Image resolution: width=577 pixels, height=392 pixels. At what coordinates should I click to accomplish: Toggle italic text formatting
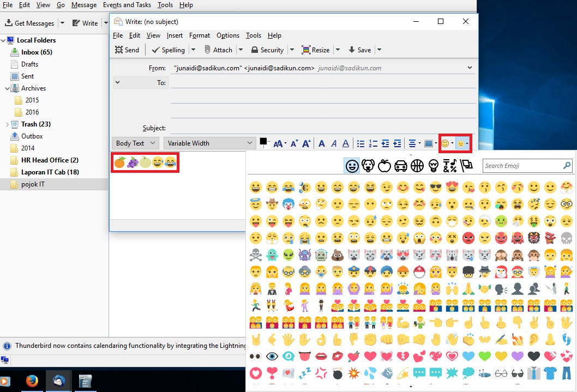click(x=334, y=143)
